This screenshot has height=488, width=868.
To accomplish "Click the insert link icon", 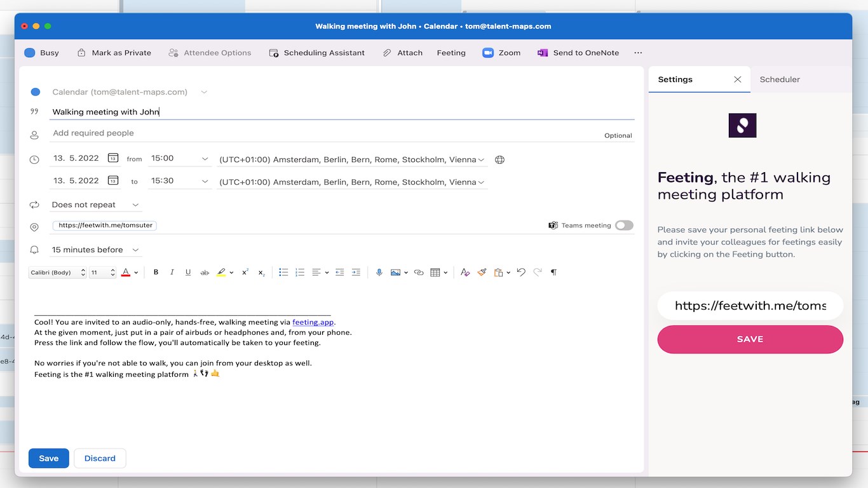I will point(419,273).
